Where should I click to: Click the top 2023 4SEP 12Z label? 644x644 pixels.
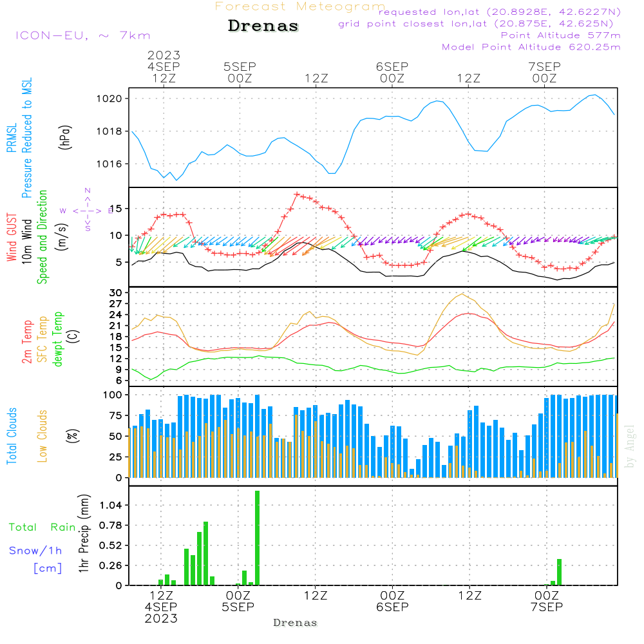164,66
